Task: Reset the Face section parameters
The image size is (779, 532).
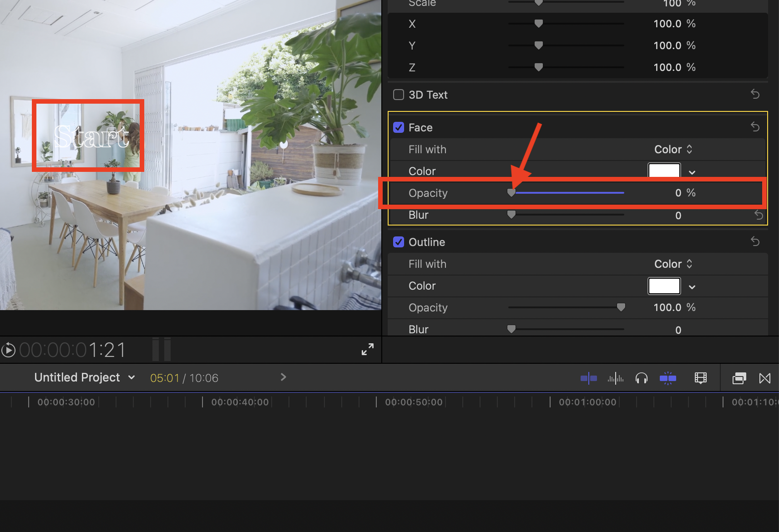Action: point(755,127)
